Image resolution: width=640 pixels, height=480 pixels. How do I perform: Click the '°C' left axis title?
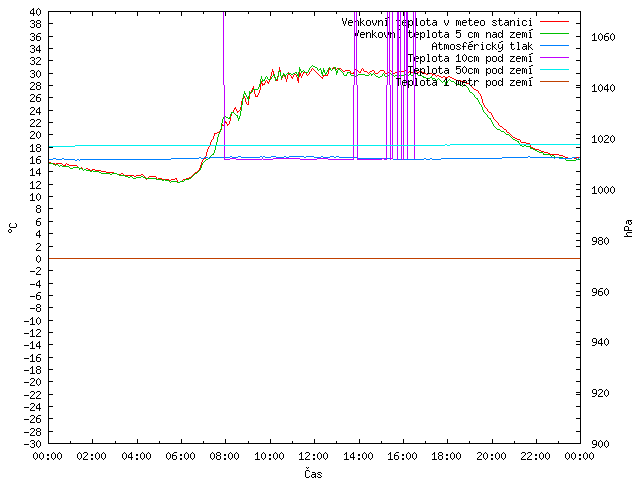[x=13, y=228]
